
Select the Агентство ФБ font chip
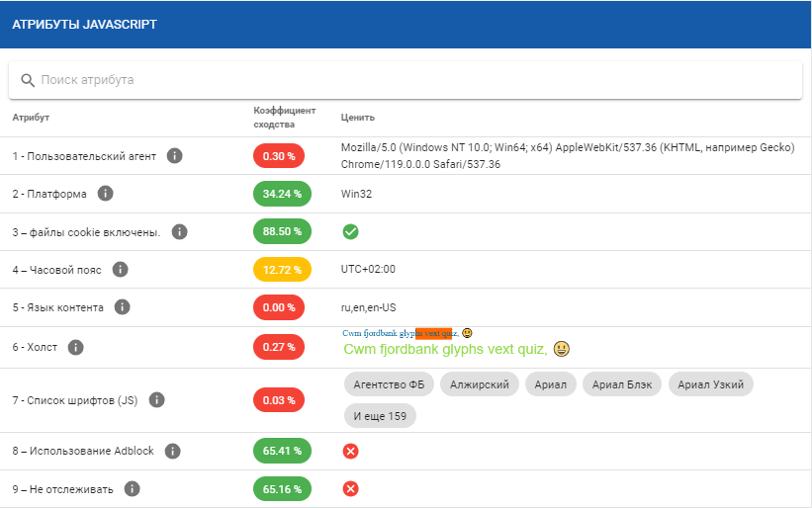(x=388, y=384)
